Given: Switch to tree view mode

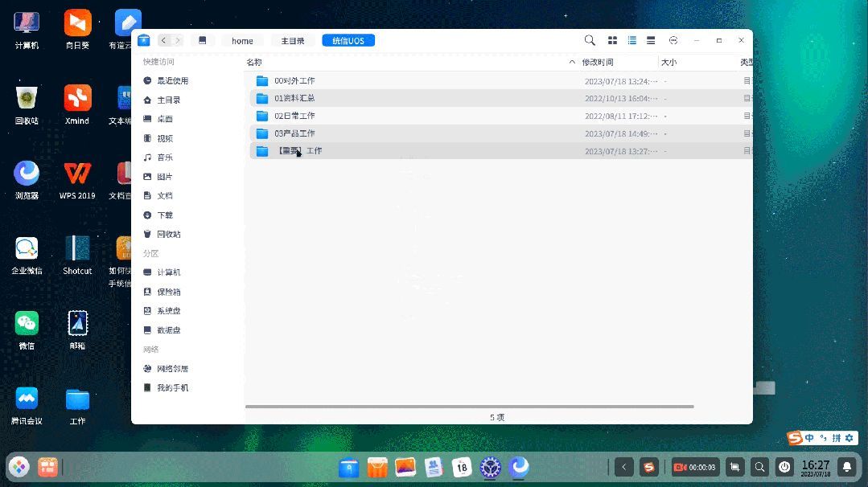Looking at the screenshot, I should tap(651, 40).
